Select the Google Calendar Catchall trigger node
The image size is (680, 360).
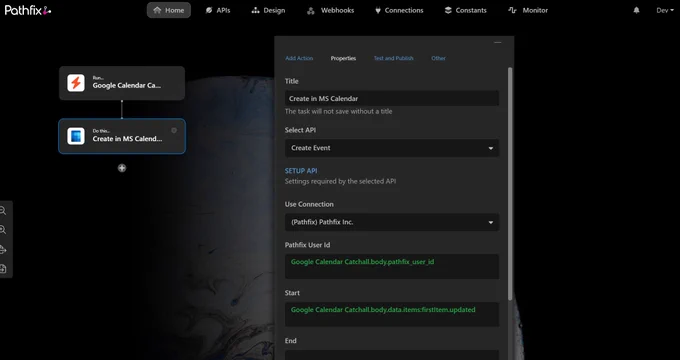point(122,83)
